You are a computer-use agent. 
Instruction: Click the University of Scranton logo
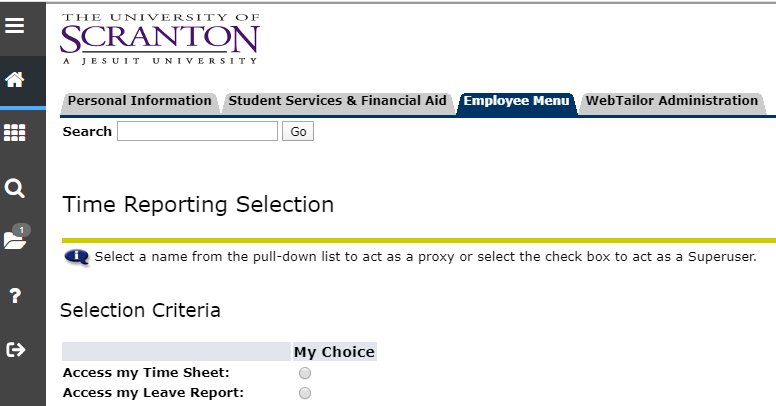[160, 40]
